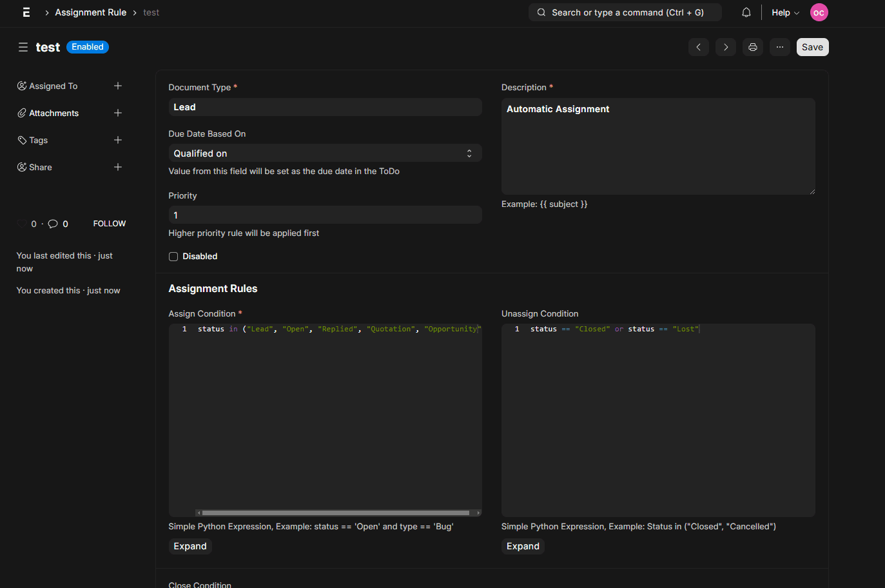The height and width of the screenshot is (588, 885).
Task: Click the Attachments sidebar label
Action: [54, 113]
